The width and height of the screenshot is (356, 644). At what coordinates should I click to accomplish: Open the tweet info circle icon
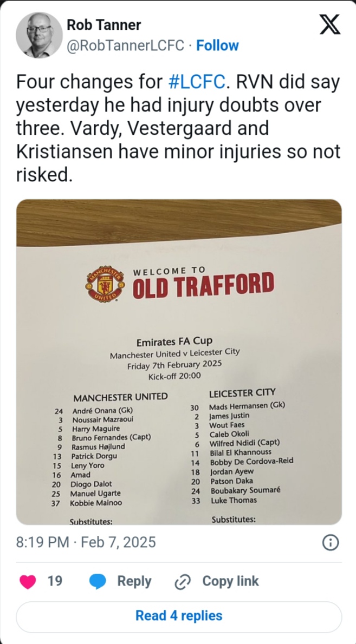[x=330, y=543]
